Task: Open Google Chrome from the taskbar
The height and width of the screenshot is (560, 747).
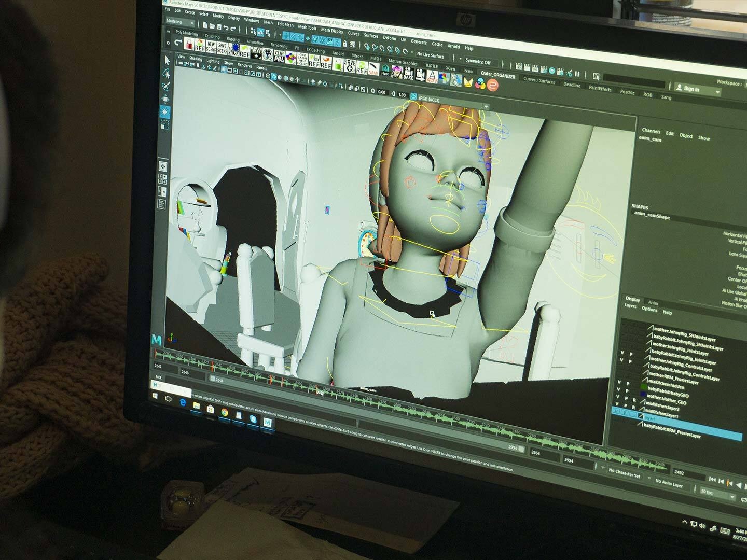Action: click(225, 412)
